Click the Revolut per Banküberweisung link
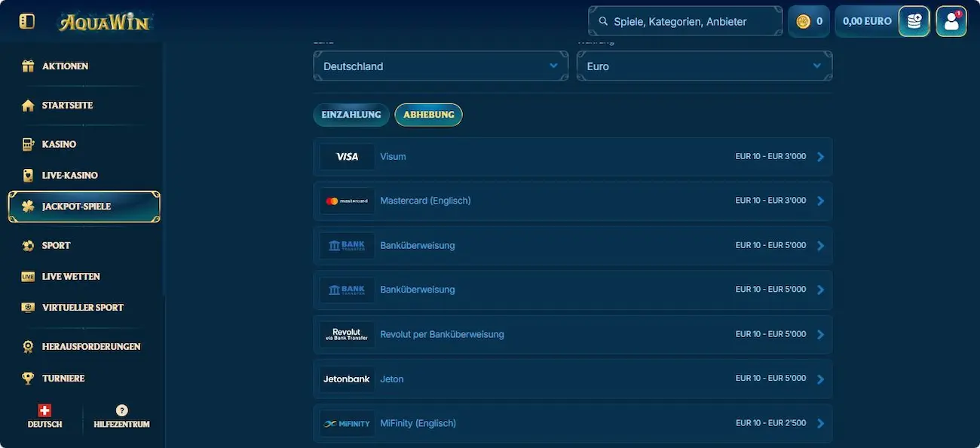Image resolution: width=980 pixels, height=448 pixels. tap(443, 334)
